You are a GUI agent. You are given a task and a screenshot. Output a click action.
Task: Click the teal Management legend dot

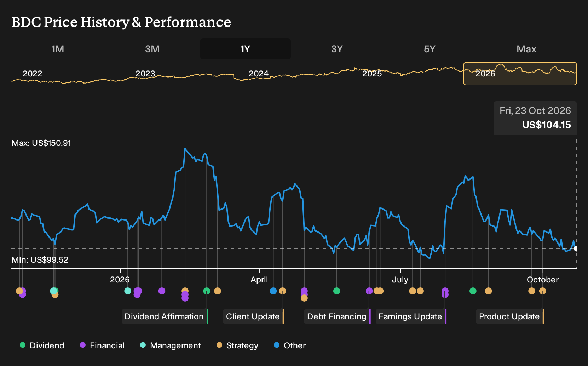[143, 345]
